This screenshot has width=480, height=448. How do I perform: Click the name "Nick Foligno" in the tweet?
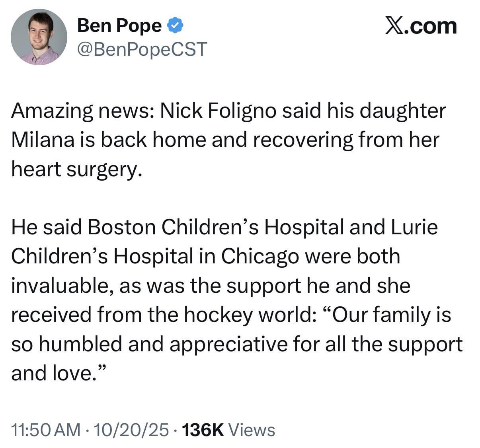(218, 111)
